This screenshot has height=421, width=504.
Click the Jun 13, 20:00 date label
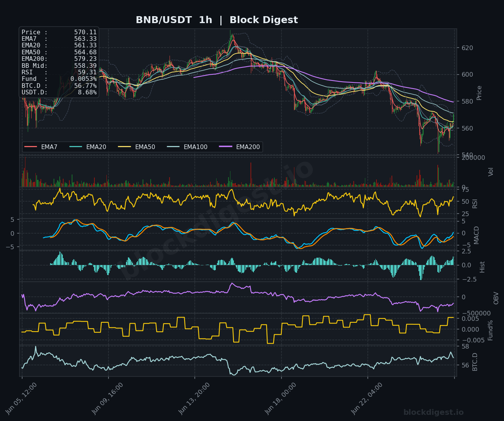click(x=194, y=398)
